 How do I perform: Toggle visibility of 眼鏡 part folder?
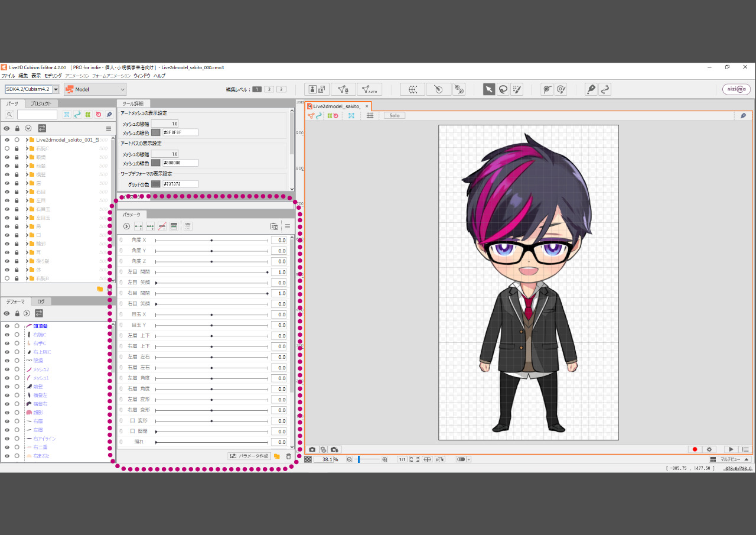tap(7, 157)
